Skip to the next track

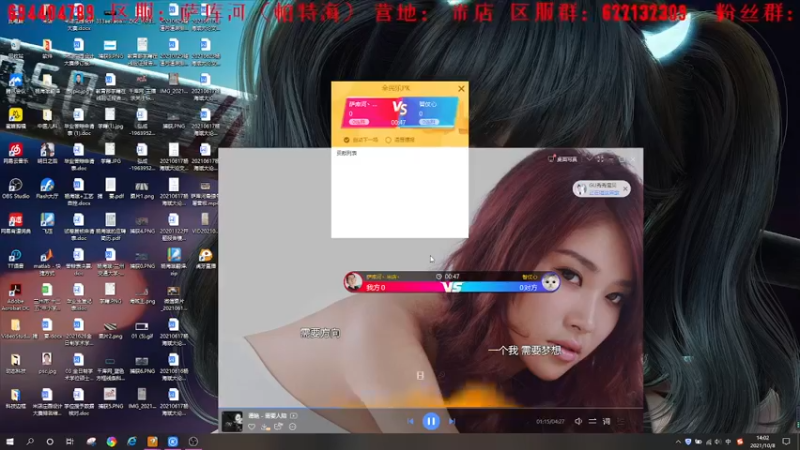point(452,421)
